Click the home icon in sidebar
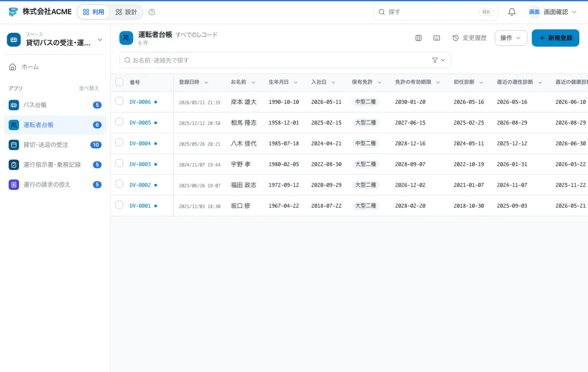Viewport: 588px width, 372px height. (13, 67)
